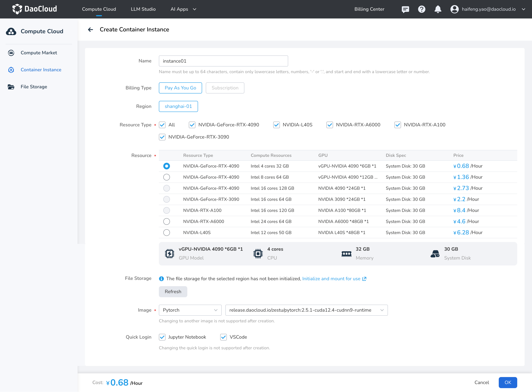Expand the account menu chevron
This screenshot has height=392, width=532.
[524, 9]
